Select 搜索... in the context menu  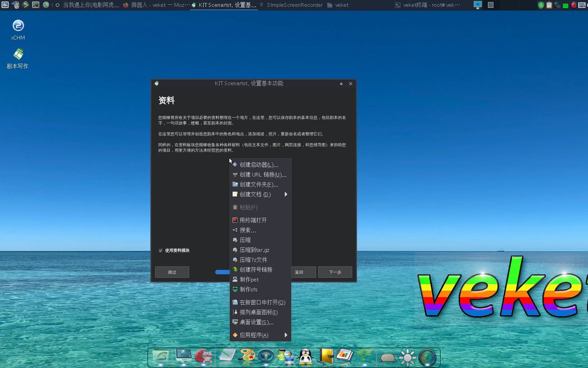[x=261, y=230]
